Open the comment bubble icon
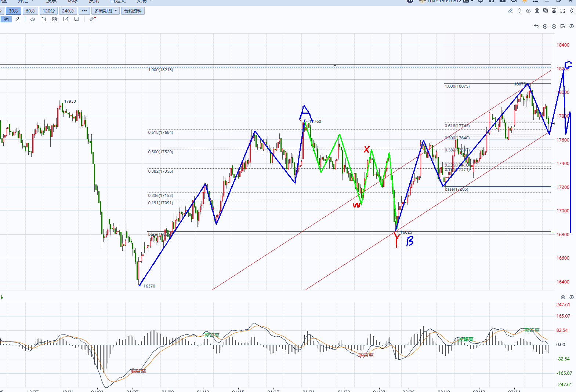The width and height of the screenshot is (576, 392). coord(77,19)
